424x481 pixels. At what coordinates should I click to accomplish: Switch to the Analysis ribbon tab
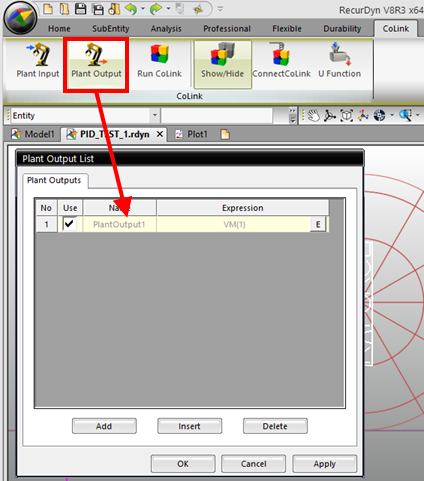(x=166, y=29)
